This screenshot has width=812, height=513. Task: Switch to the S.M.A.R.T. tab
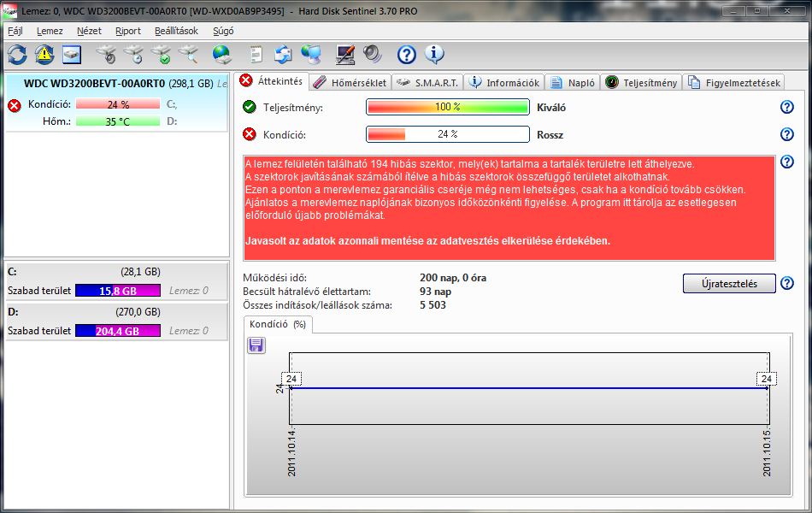(x=427, y=83)
